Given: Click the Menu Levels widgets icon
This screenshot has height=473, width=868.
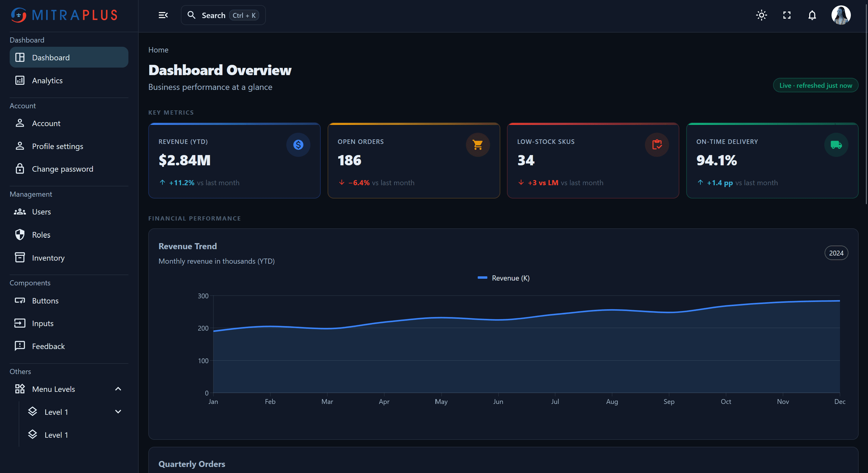Looking at the screenshot, I should coord(20,389).
